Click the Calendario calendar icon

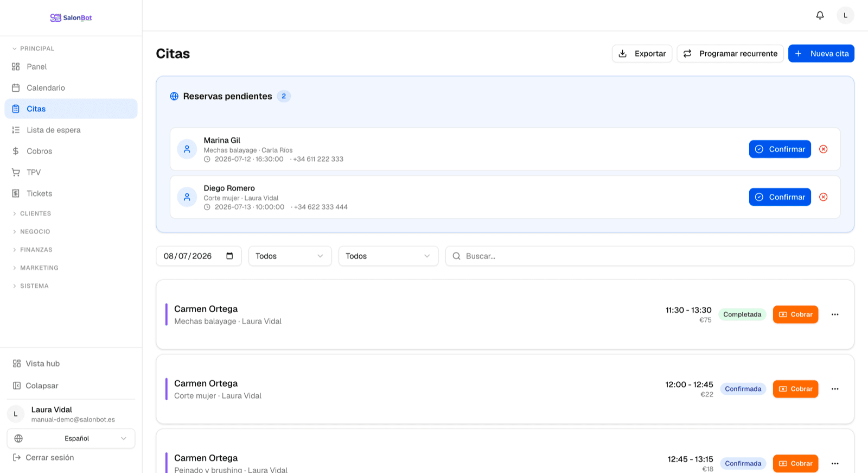[x=16, y=88]
